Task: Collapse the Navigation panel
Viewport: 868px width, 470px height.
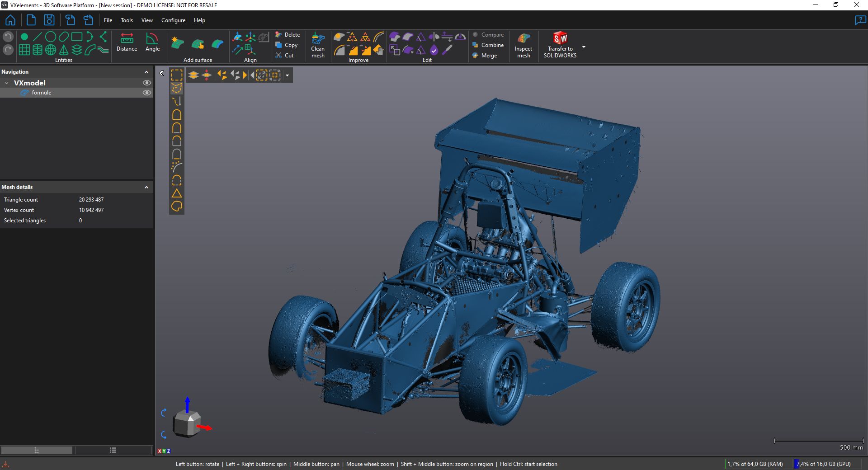Action: 146,72
